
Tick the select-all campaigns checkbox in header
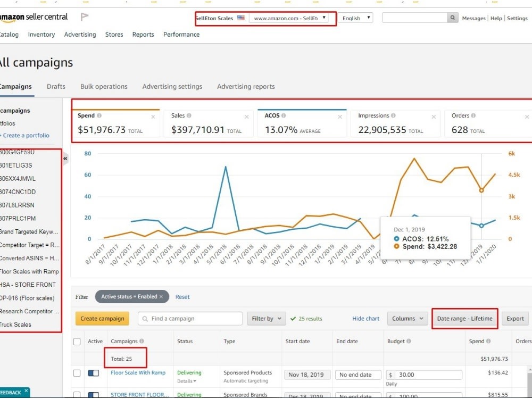click(x=77, y=342)
